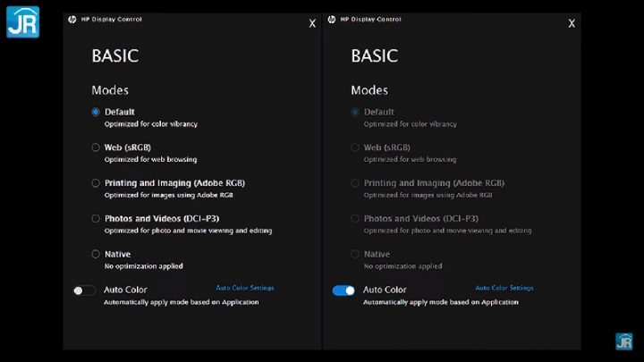Click the JR watermark at bottom-right corner
Viewport: 644px width, 362px height.
[623, 341]
